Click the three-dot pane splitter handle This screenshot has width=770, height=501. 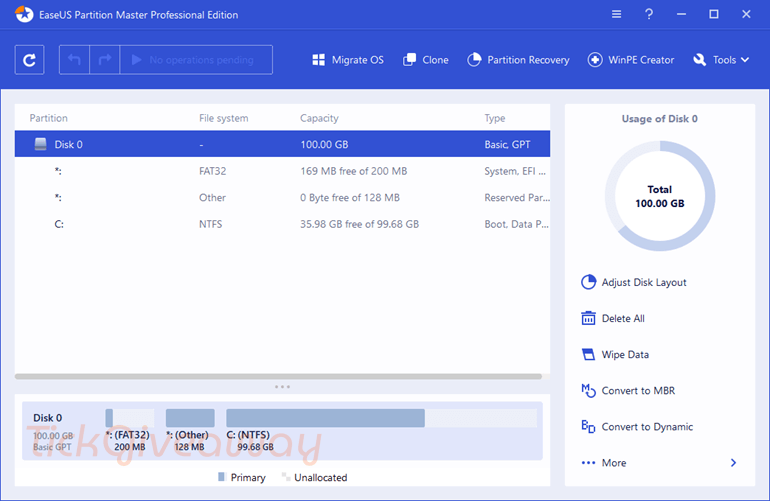[282, 387]
